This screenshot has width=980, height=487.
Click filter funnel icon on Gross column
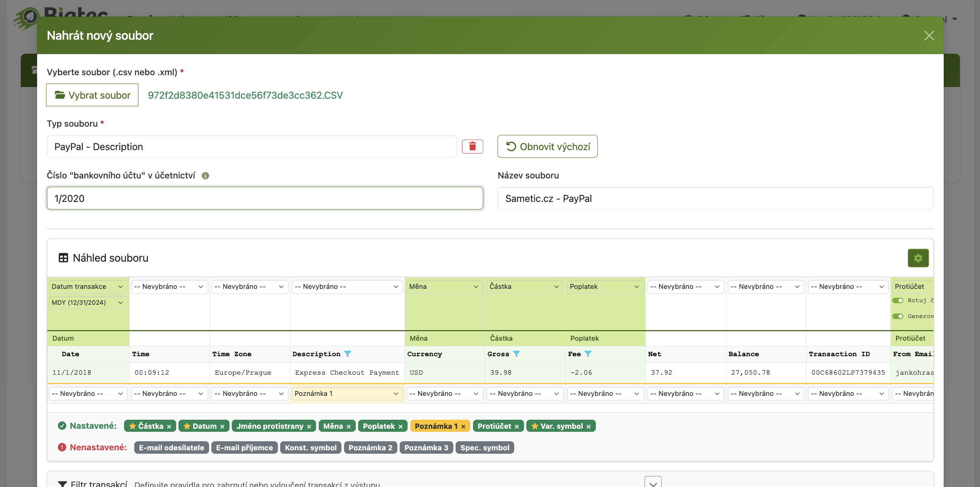click(516, 354)
